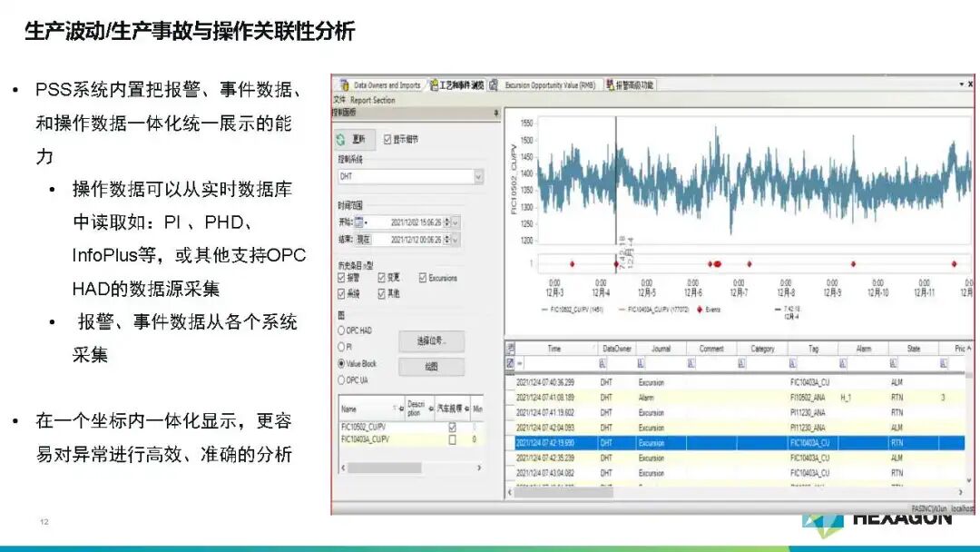Sort the grid by Time column header
Screen dimensions: 980x552
(554, 349)
